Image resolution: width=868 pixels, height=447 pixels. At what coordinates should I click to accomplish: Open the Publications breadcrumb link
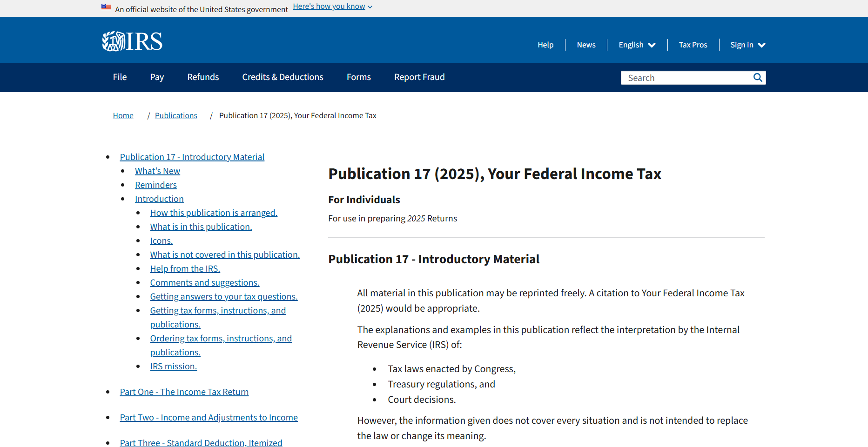(176, 115)
